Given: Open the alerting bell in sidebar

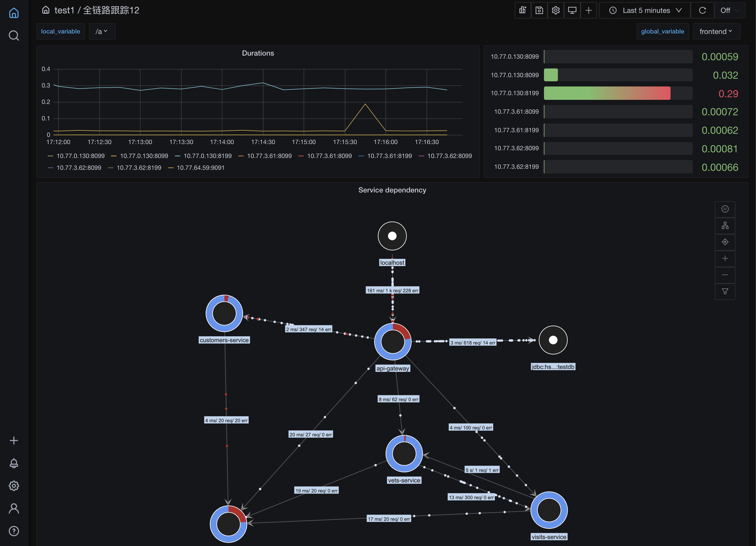Looking at the screenshot, I should point(14,463).
